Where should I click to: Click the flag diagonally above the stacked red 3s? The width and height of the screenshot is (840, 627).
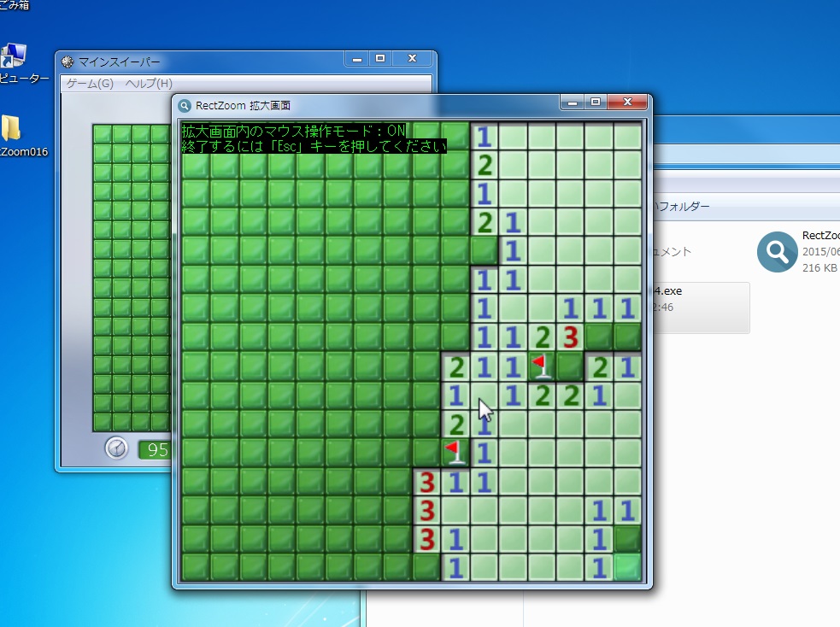coord(455,453)
